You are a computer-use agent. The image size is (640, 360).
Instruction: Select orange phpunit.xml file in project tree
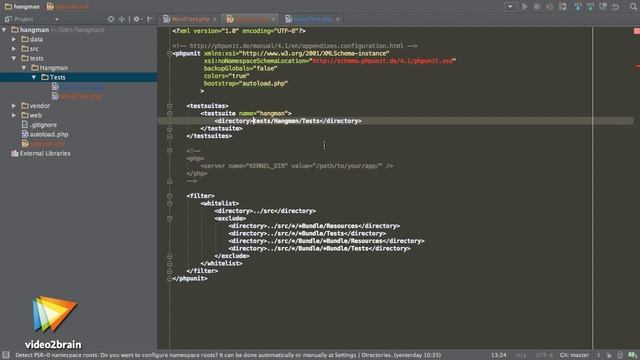coord(43,144)
